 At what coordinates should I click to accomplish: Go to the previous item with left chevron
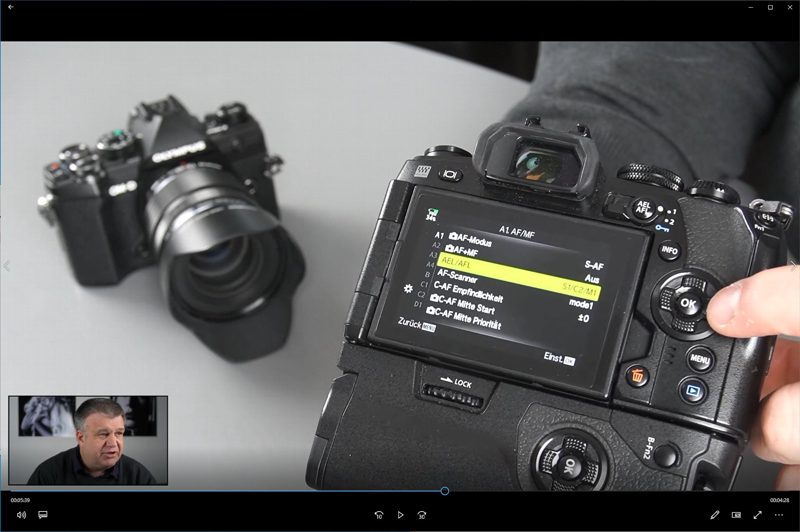pyautogui.click(x=7, y=266)
